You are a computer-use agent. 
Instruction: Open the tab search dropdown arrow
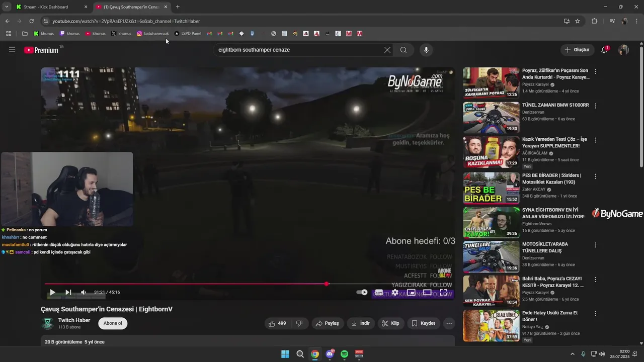pyautogui.click(x=7, y=7)
